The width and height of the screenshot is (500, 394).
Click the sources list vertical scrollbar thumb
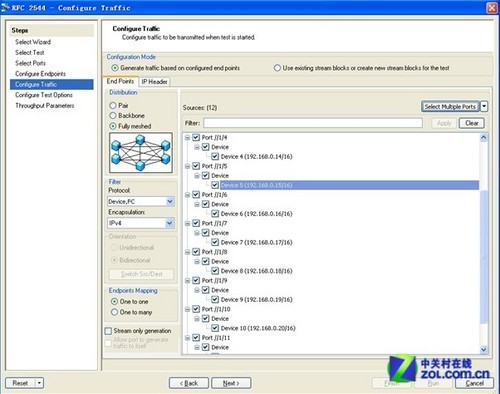pyautogui.click(x=484, y=257)
